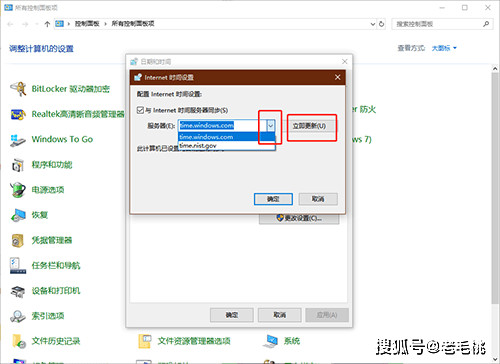Screen dimensions: 500x364
Task: Click 确定 in the Date and Time dialog
Action: tap(232, 315)
